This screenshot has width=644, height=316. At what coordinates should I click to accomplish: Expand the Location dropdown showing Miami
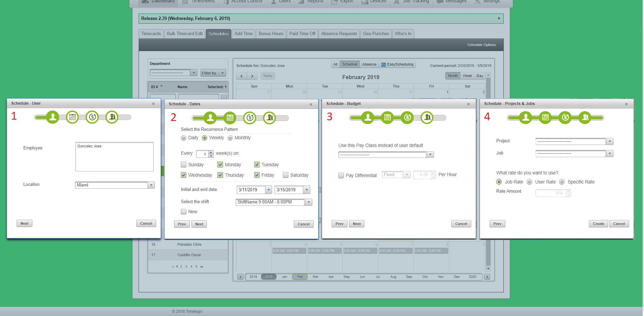pyautogui.click(x=151, y=185)
